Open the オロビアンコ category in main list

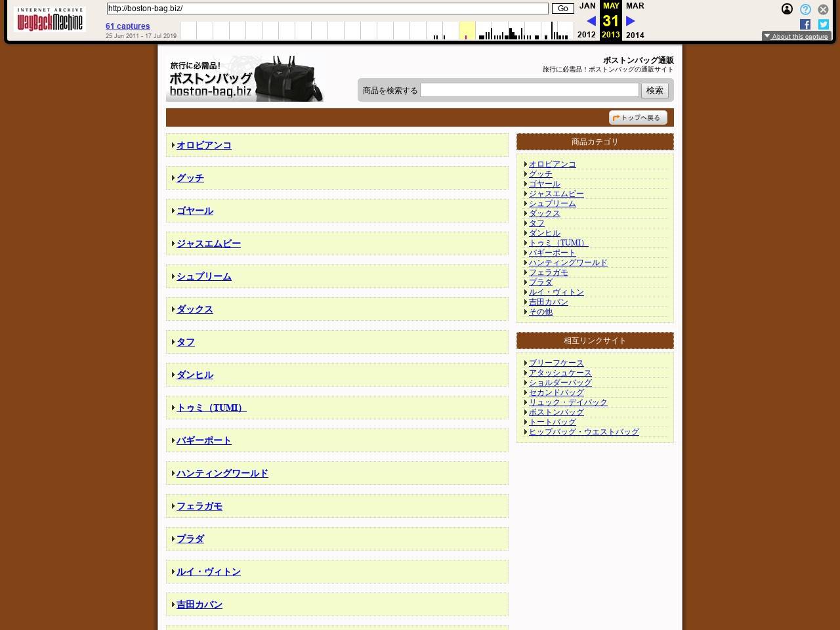203,145
